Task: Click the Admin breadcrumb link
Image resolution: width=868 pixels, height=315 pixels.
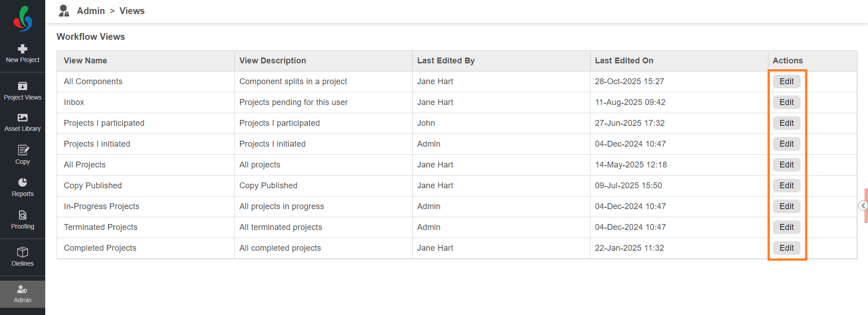Action: click(x=91, y=11)
